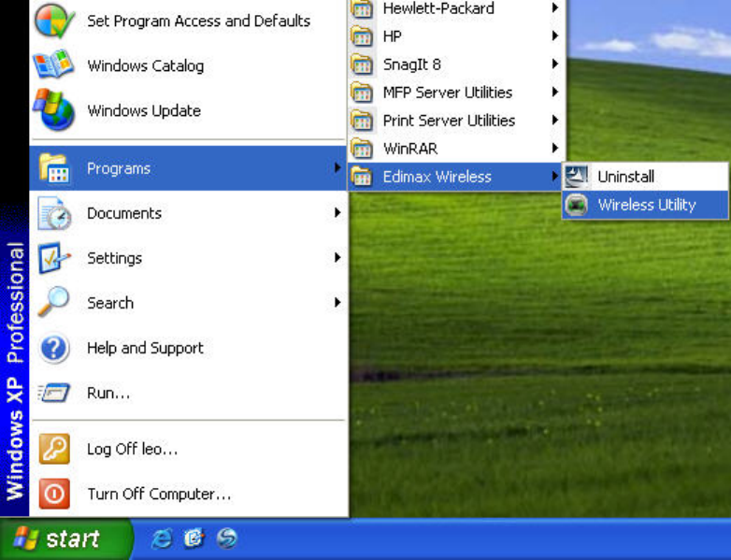Click the Turn Off Computer power icon
The width and height of the screenshot is (731, 560).
tap(54, 494)
